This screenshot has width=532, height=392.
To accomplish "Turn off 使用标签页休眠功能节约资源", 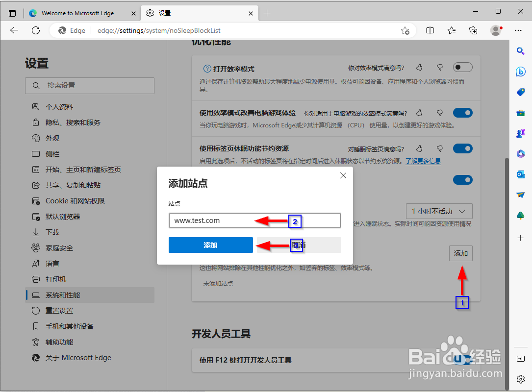I will coord(462,148).
